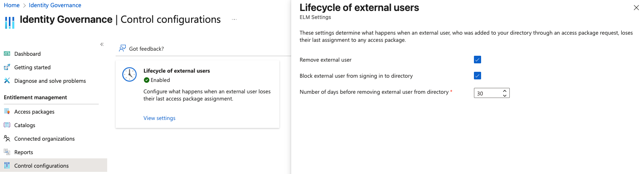Collapse the left navigation menu

(102, 44)
